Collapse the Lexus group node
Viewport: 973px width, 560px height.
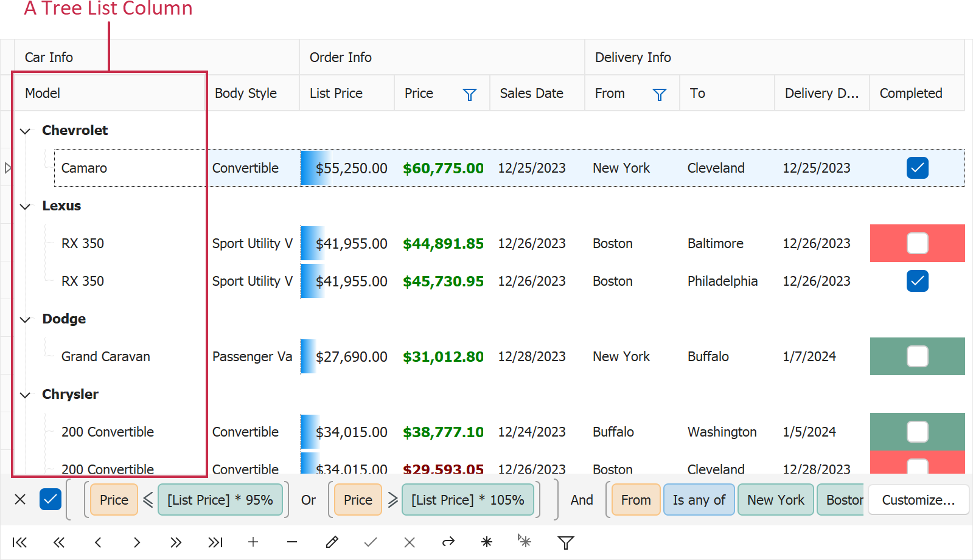[25, 207]
